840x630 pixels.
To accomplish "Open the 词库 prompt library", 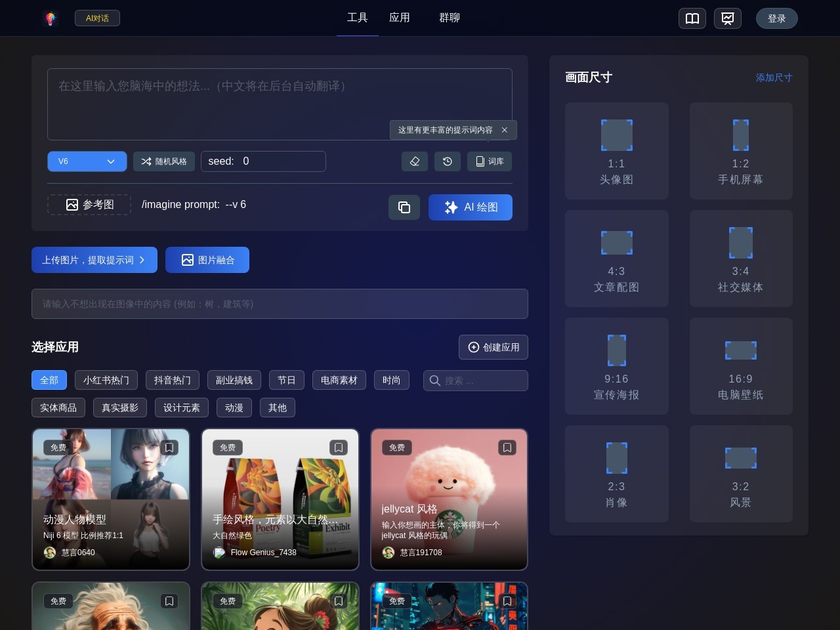I will coord(490,161).
